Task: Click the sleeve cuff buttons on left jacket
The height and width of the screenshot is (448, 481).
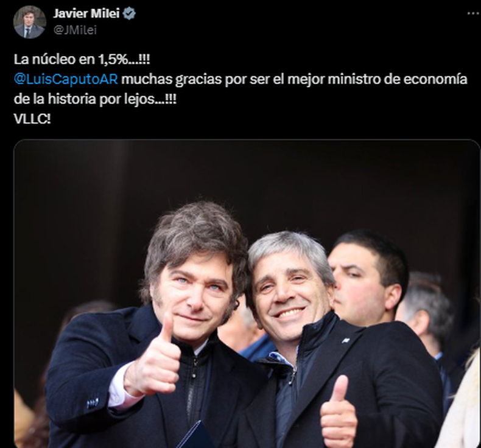Action: (93, 402)
